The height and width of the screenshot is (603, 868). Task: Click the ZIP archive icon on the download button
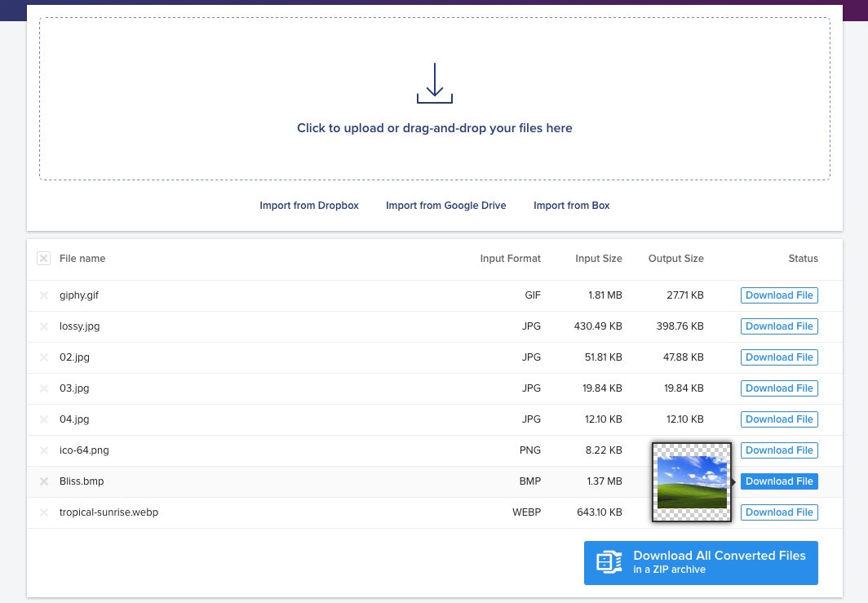coord(609,562)
